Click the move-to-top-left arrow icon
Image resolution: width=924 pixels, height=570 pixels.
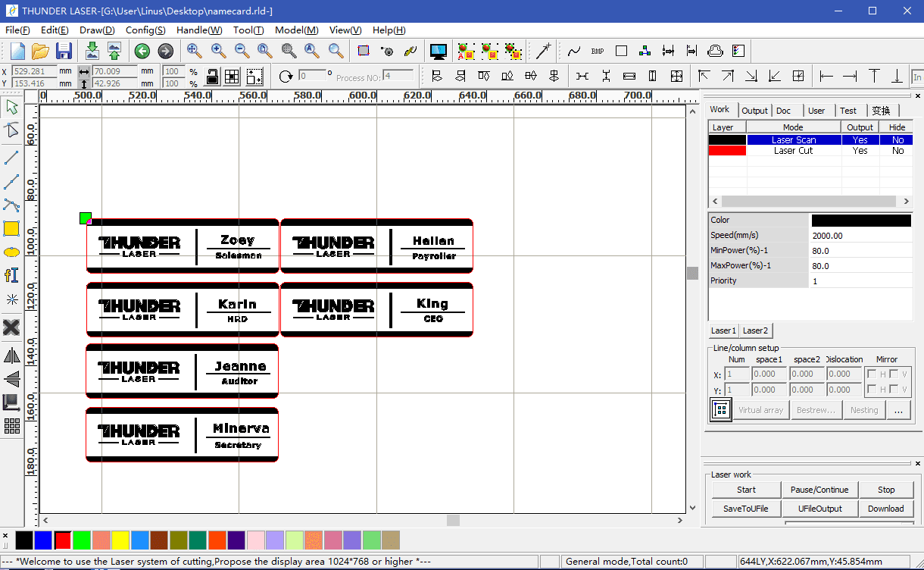(704, 76)
